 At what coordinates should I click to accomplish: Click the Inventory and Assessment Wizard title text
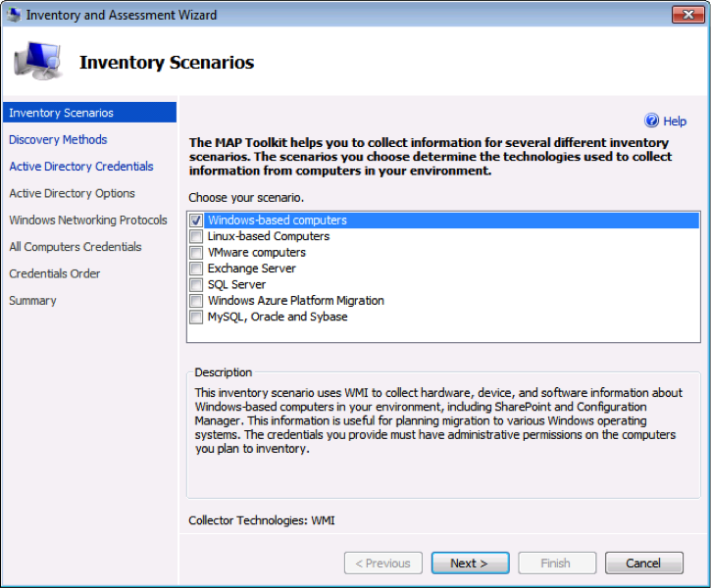click(x=122, y=15)
